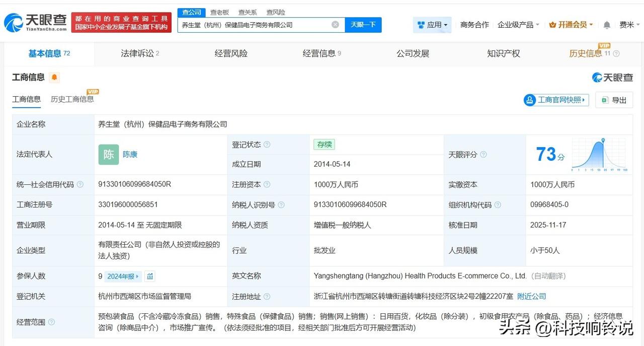
Task: Click the 增值税一般纳税人 taxpayer qualification value
Action: (342, 225)
